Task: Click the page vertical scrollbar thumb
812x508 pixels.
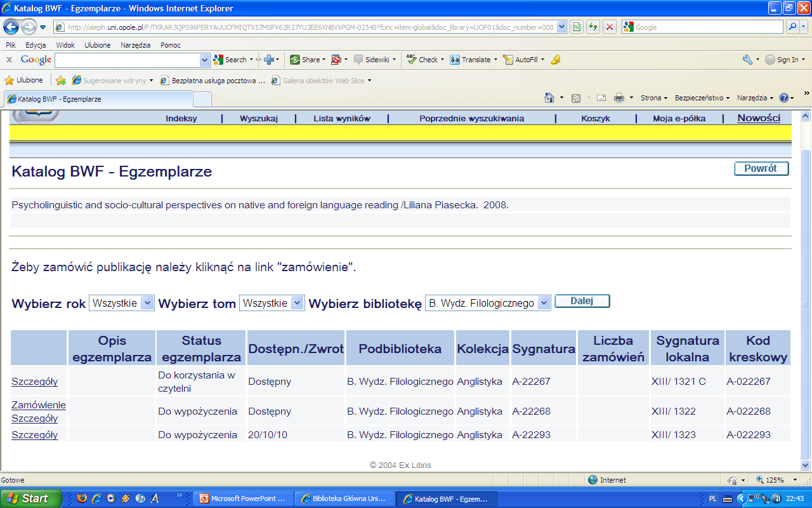Action: pyautogui.click(x=806, y=304)
